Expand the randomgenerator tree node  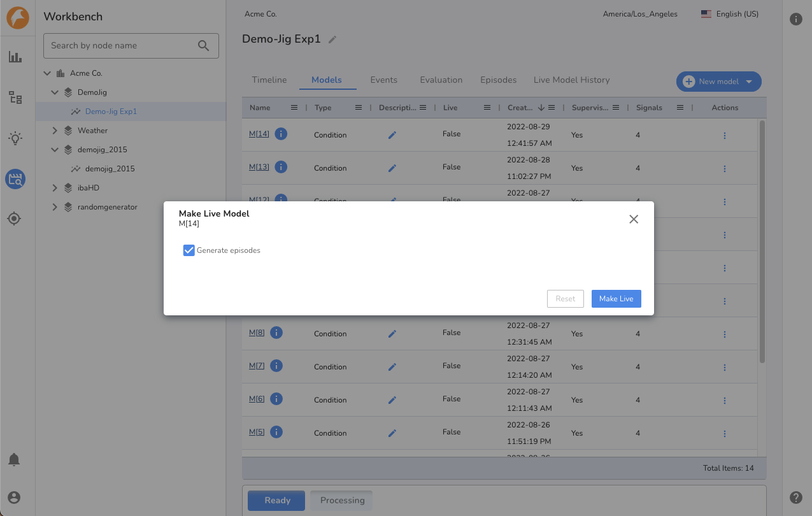[55, 207]
